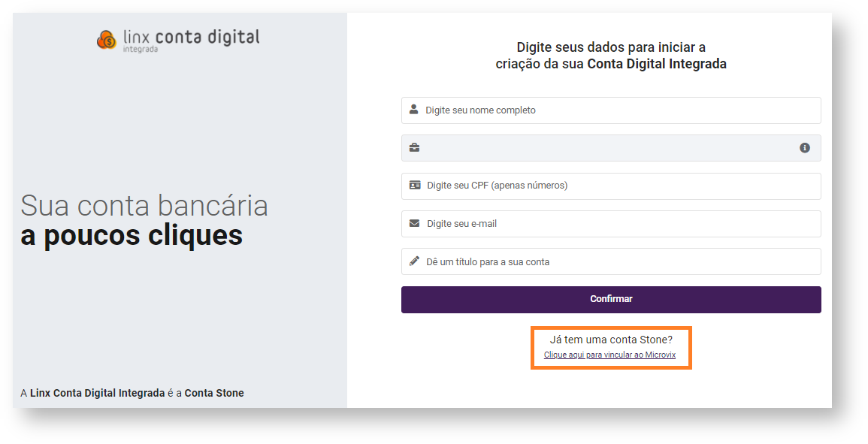
Task: Click the bold 'a poucos cliques' text
Action: (132, 236)
